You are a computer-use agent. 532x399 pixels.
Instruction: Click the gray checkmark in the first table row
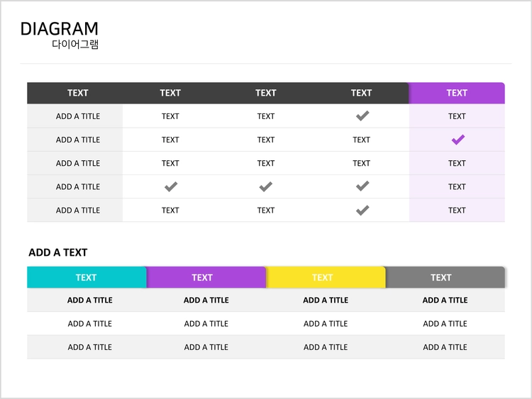tap(362, 116)
